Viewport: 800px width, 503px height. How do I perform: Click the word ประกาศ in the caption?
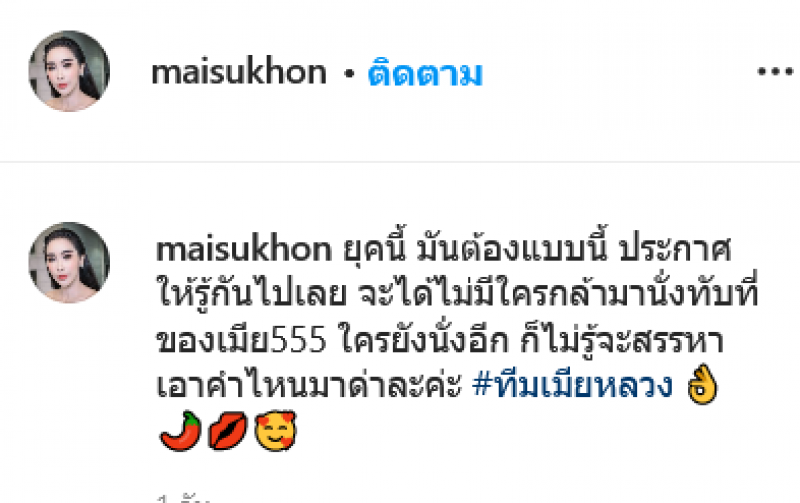click(x=674, y=249)
